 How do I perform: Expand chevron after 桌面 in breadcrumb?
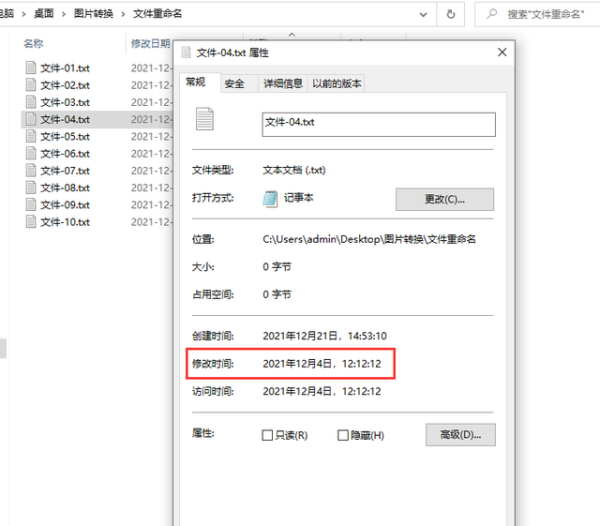click(64, 14)
